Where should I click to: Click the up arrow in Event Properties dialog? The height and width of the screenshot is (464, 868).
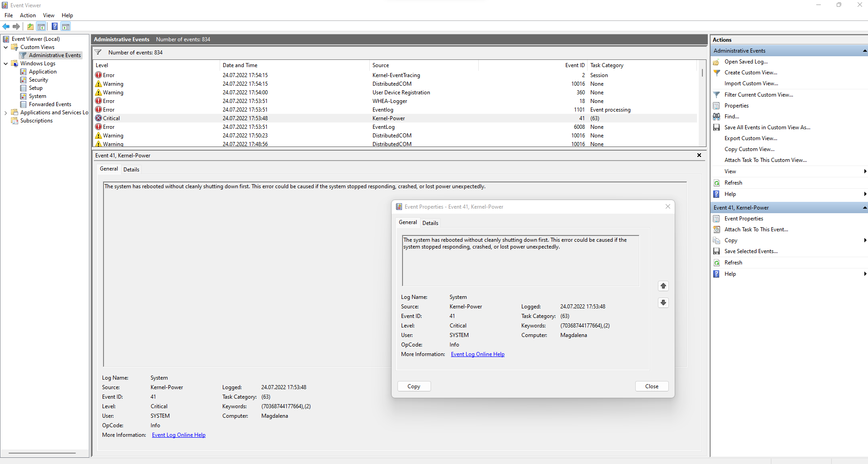[663, 286]
